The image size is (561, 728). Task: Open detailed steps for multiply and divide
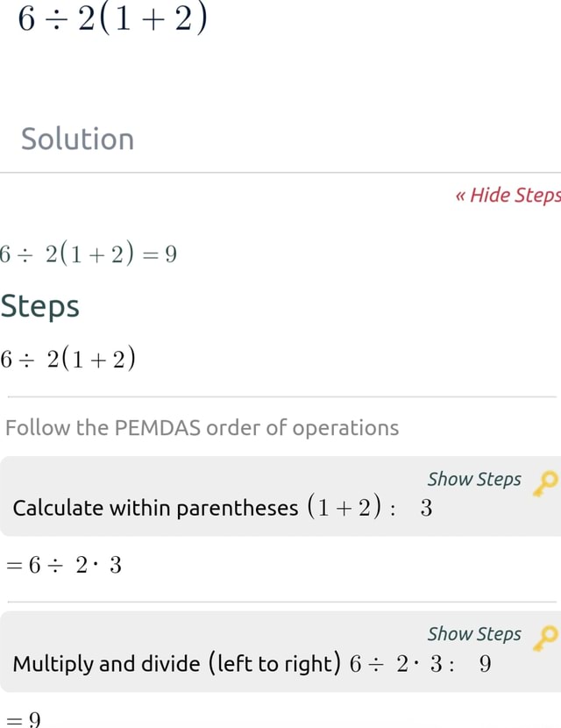coord(474,633)
